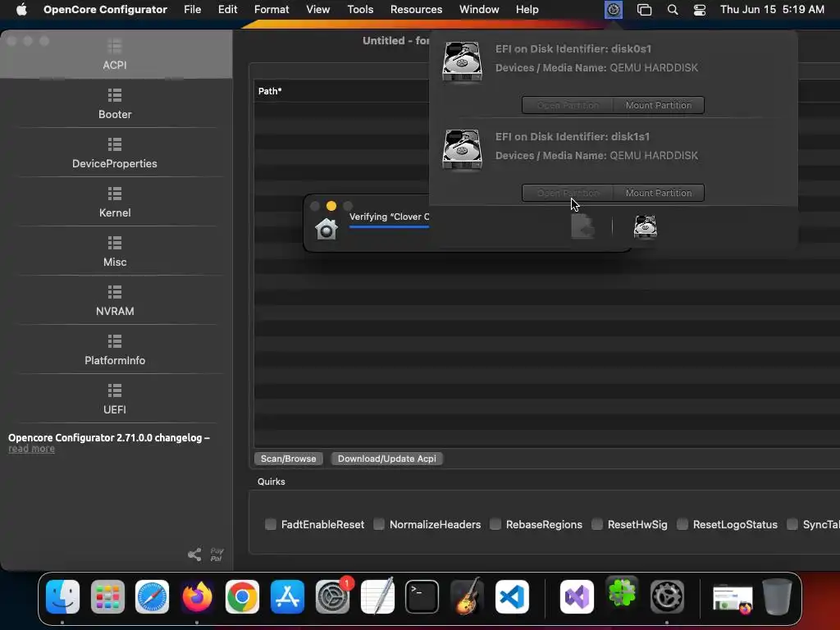The width and height of the screenshot is (840, 630).
Task: Click the small hard disk icon below the popup
Action: pyautogui.click(x=645, y=226)
